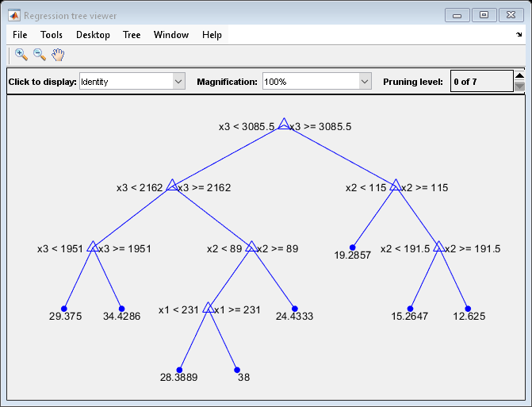
Task: Click the leaf node dot 12.625
Action: (x=468, y=309)
